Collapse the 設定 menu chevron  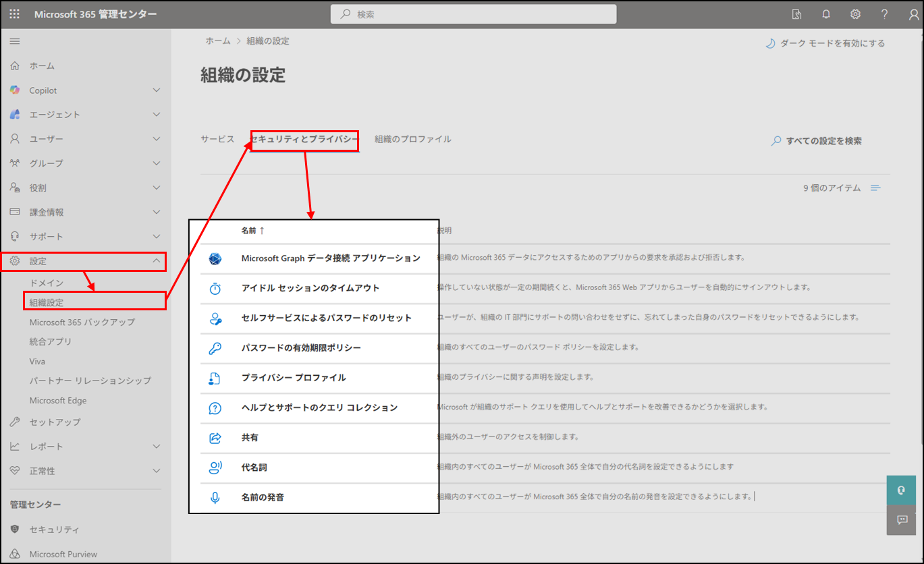tap(157, 261)
